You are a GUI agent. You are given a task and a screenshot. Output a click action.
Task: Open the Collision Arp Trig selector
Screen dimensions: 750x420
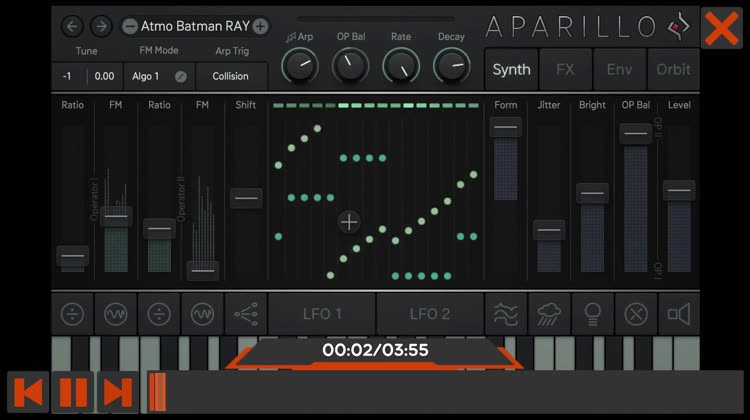click(x=231, y=77)
